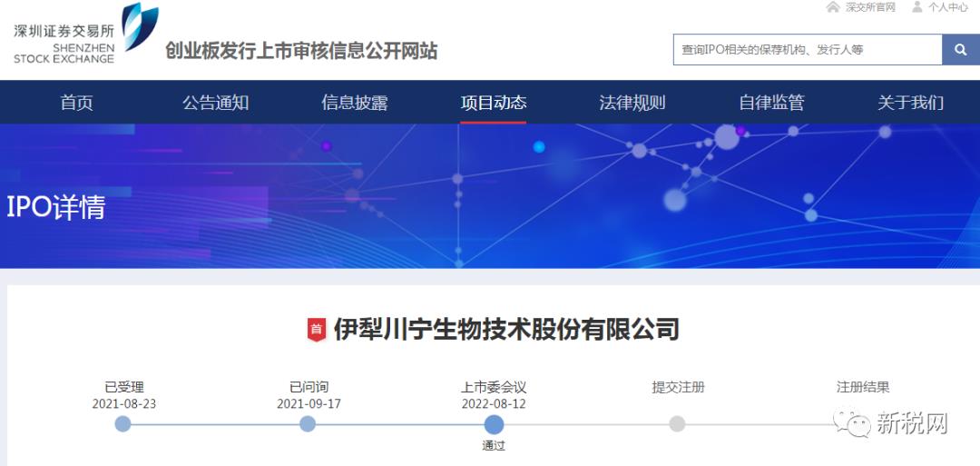
Task: Click the 提交注册 timeline node
Action: (677, 424)
